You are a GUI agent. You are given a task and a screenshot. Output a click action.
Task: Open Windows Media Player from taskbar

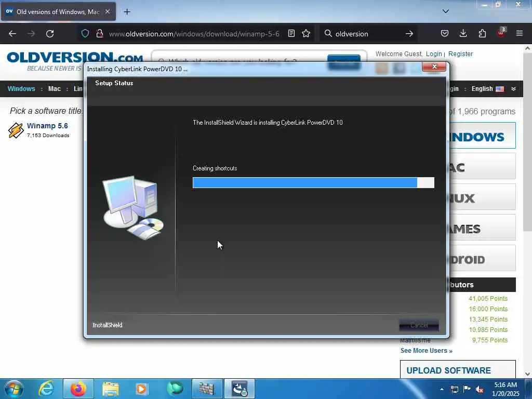tap(141, 389)
